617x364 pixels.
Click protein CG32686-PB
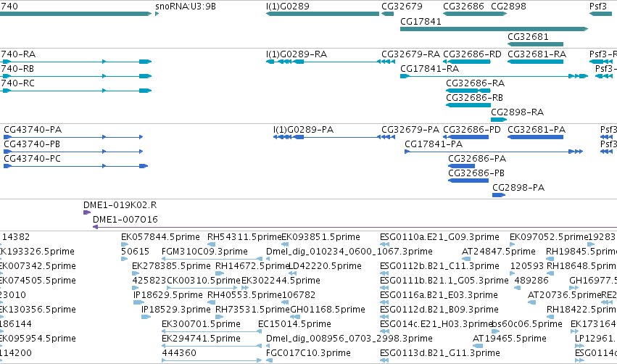(468, 181)
